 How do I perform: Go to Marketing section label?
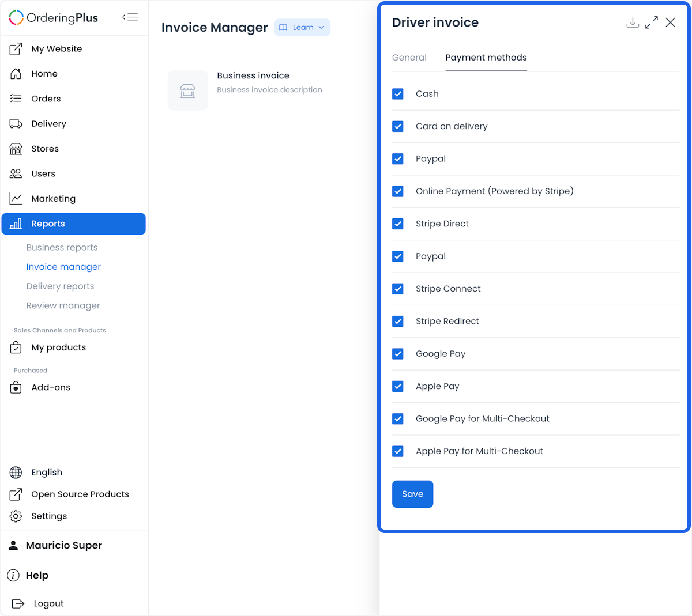tap(54, 199)
